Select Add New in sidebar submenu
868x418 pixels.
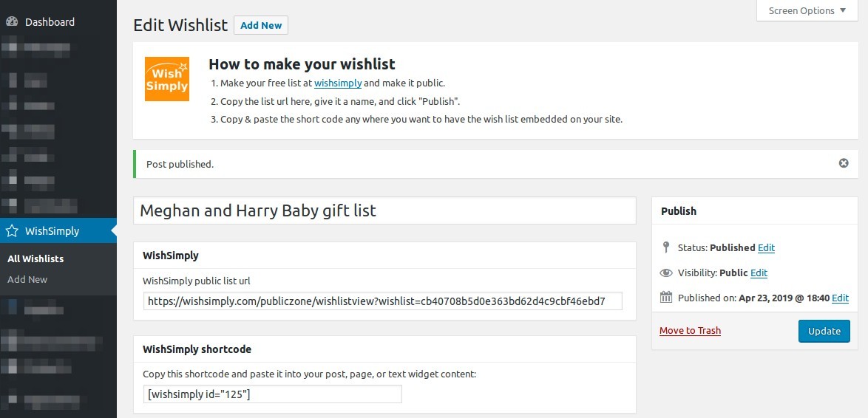[27, 279]
